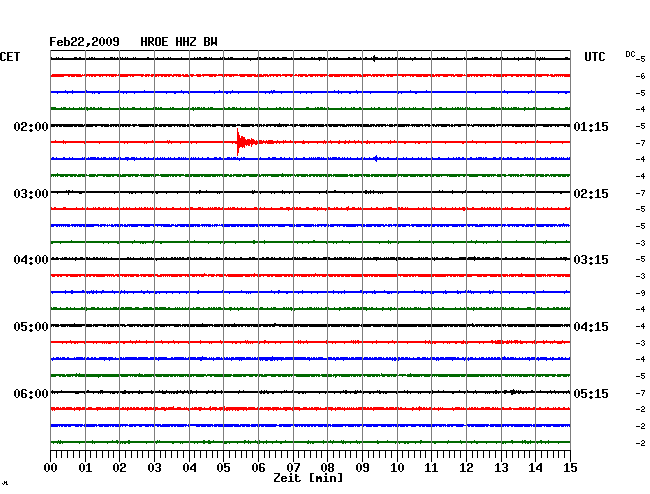The width and height of the screenshot is (650, 494).
Task: Click the CET time label "02:00"
Action: (x=31, y=127)
